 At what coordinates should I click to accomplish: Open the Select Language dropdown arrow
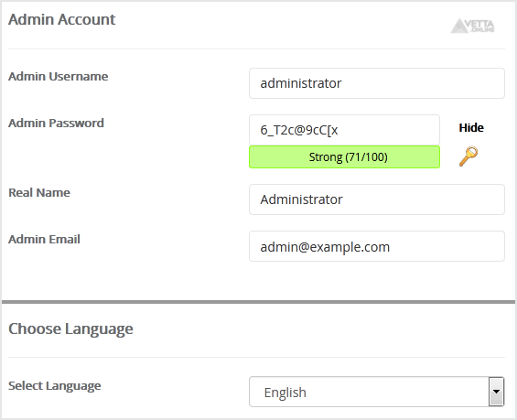(x=496, y=392)
